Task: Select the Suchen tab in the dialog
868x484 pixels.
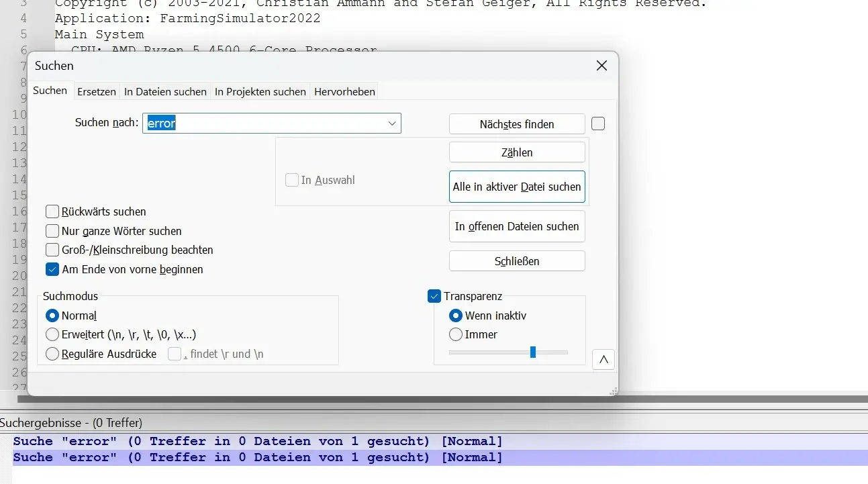Action: click(x=50, y=91)
